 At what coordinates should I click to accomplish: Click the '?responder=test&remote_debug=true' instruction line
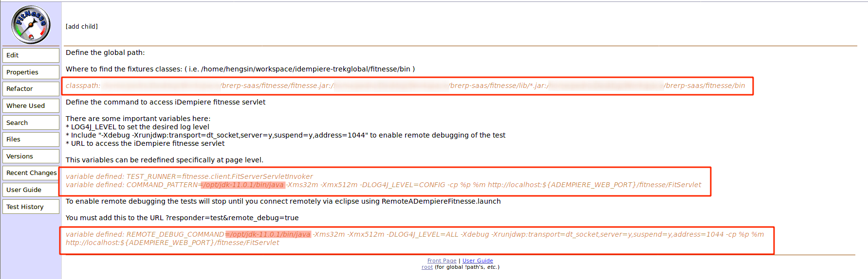(x=182, y=218)
